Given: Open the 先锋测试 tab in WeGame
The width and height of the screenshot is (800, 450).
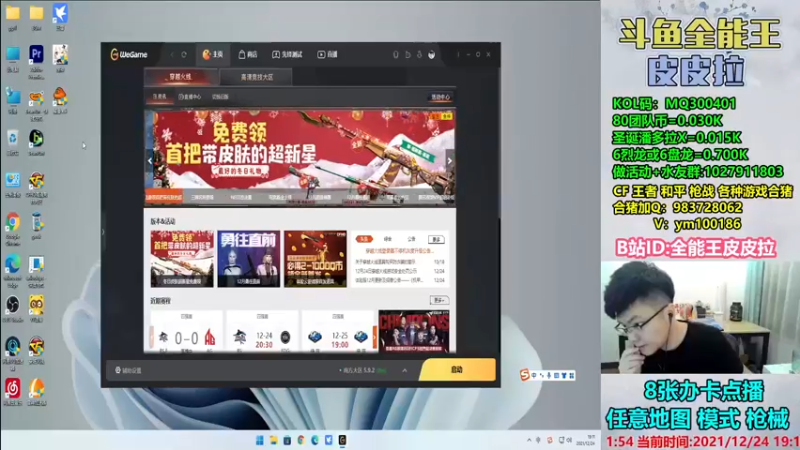Looking at the screenshot, I should point(287,55).
